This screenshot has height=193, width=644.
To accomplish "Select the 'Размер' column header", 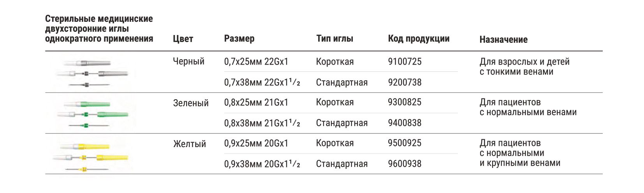I will click(239, 39).
